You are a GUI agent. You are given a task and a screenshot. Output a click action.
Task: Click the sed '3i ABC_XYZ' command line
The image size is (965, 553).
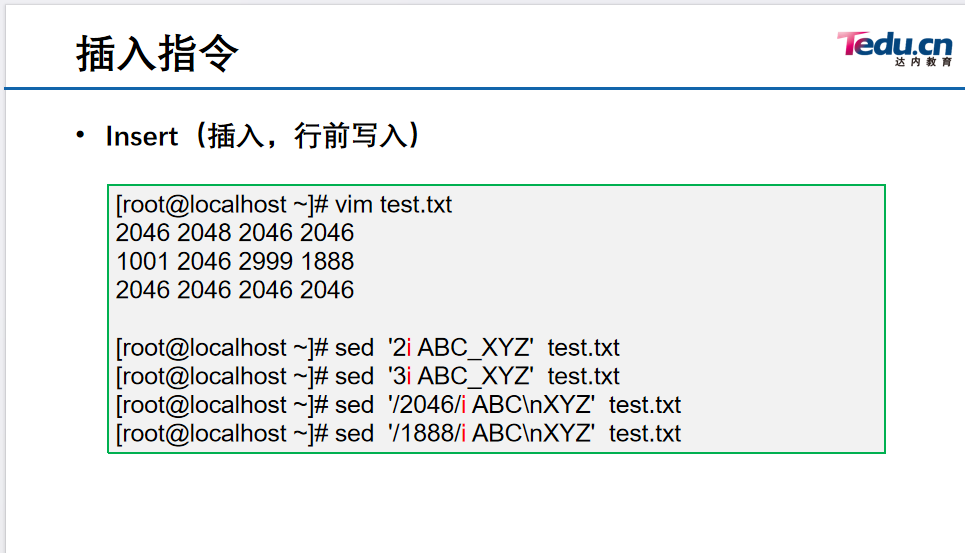pyautogui.click(x=367, y=376)
